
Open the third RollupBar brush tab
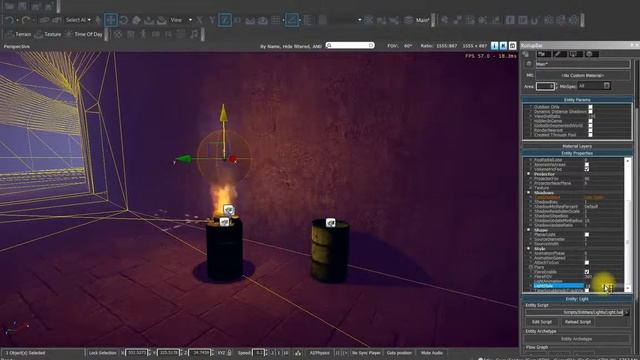(x=560, y=54)
